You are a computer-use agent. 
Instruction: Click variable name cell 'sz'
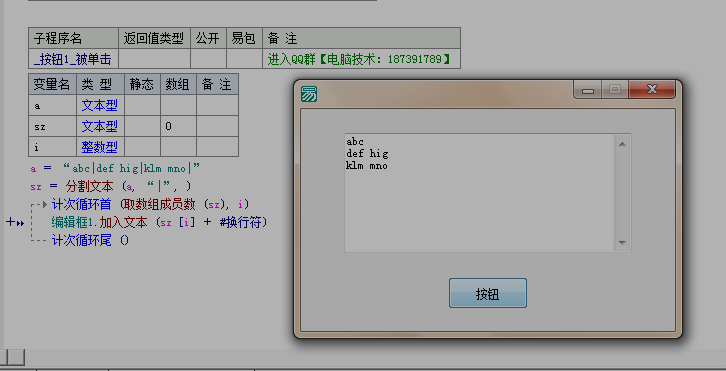coord(52,126)
